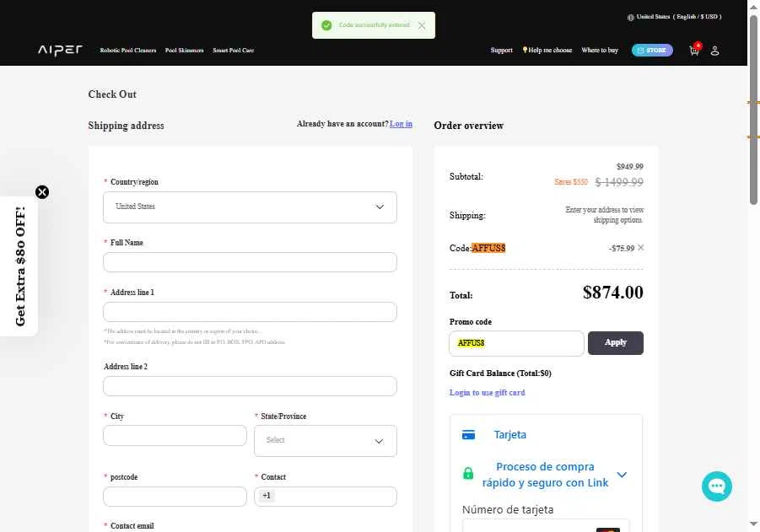The height and width of the screenshot is (532, 760).
Task: Click the 'Gift Card Balance (Total:$0)' text
Action: (x=500, y=373)
